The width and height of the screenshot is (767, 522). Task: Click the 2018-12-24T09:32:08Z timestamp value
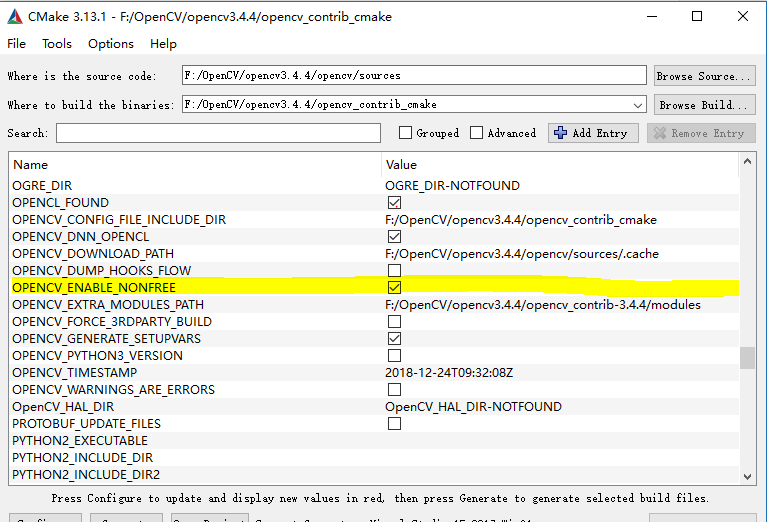(449, 373)
